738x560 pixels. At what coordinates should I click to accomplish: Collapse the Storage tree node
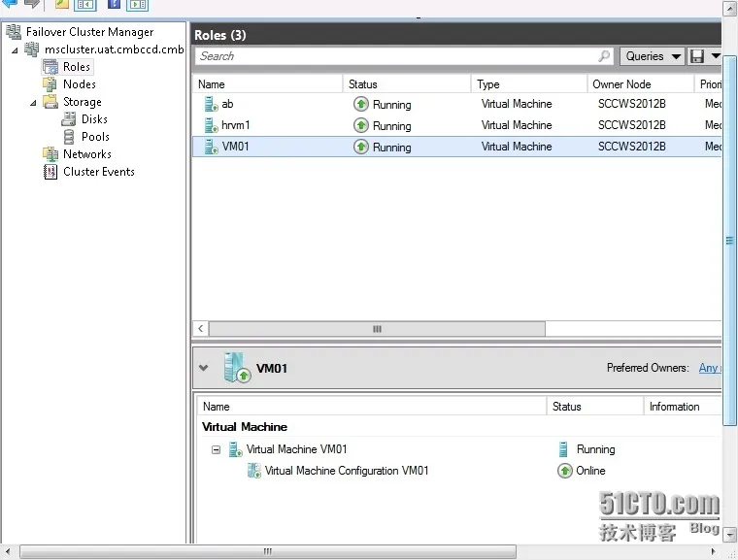pos(33,103)
